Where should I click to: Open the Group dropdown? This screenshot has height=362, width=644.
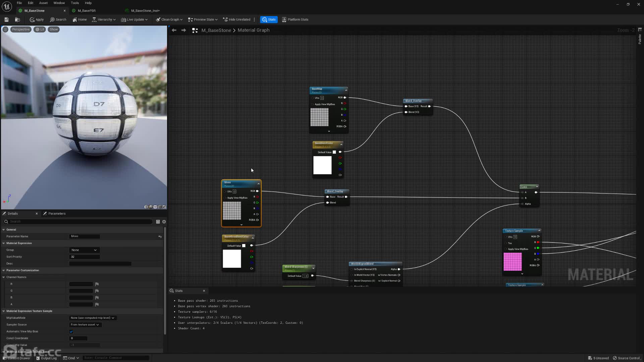point(84,250)
